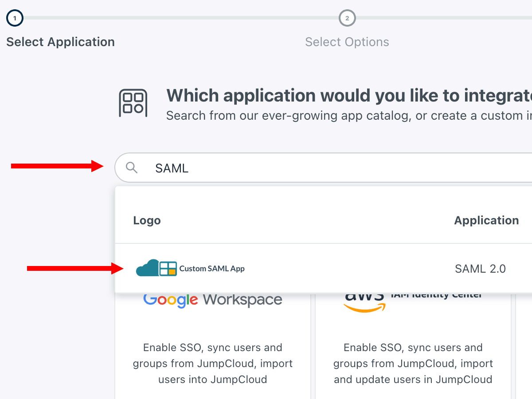
Task: Click the SAML 2.0 cell
Action: [480, 269]
